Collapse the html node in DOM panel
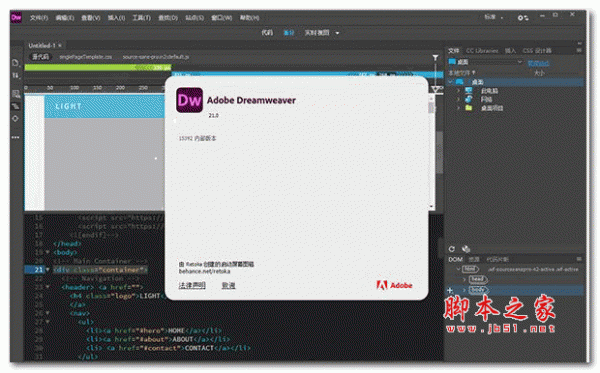 (x=458, y=269)
